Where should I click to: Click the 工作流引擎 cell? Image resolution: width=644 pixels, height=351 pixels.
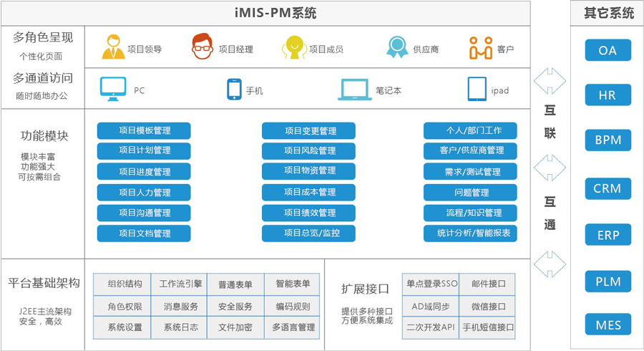coord(180,284)
